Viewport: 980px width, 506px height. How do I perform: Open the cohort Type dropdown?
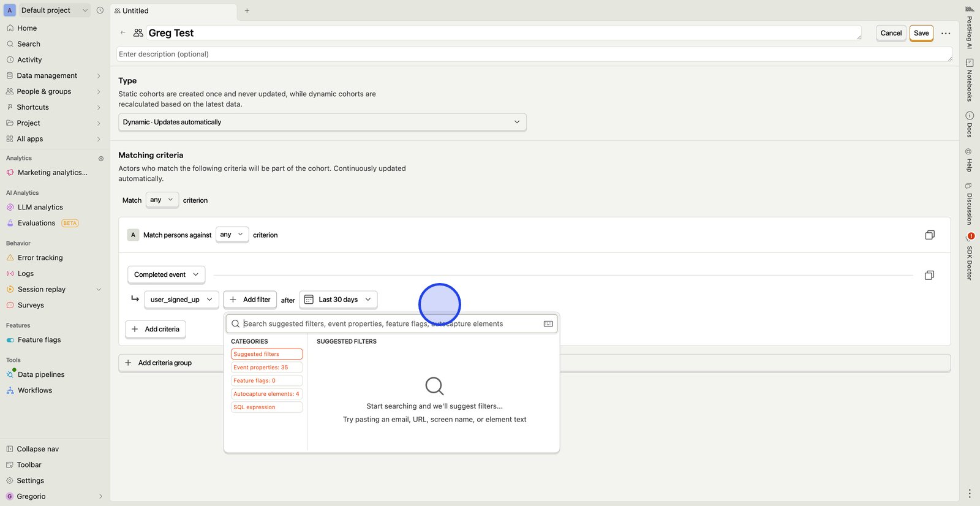pyautogui.click(x=322, y=123)
